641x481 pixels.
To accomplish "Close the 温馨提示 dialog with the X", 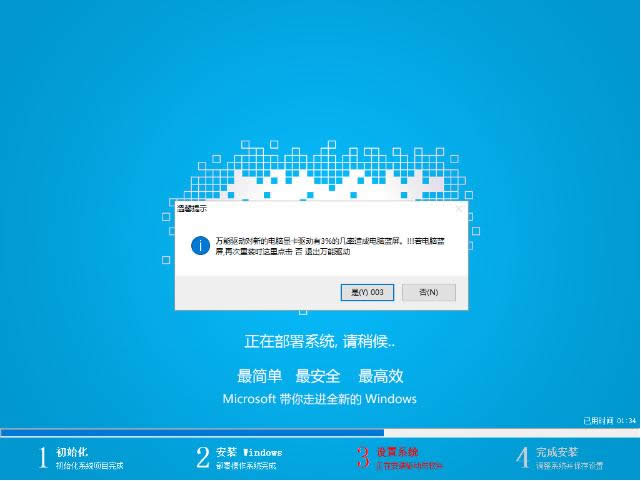I will (x=459, y=209).
